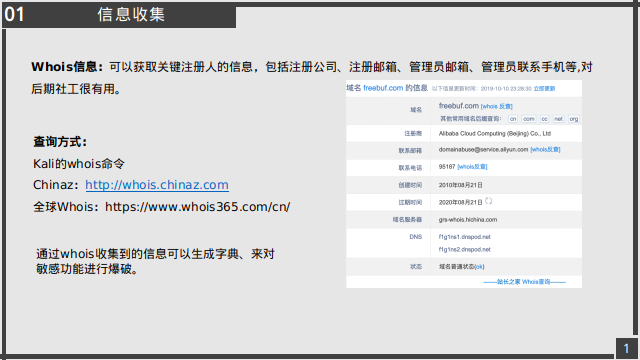Click registrar text Alibaba Cloud Computing (Beijing) Co., Ltd
This screenshot has height=360, width=640.
pos(495,133)
